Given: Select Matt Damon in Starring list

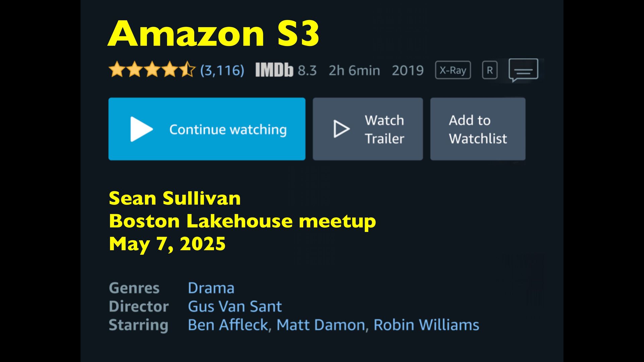Looking at the screenshot, I should click(x=321, y=325).
